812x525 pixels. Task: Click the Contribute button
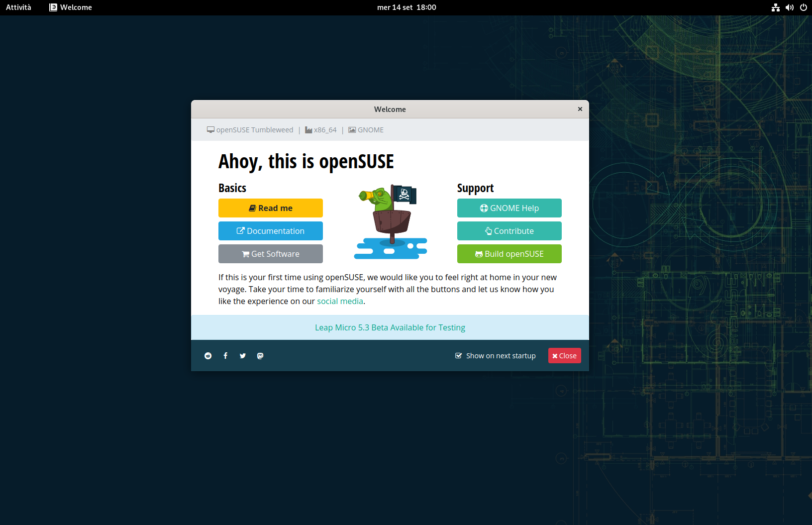(509, 231)
